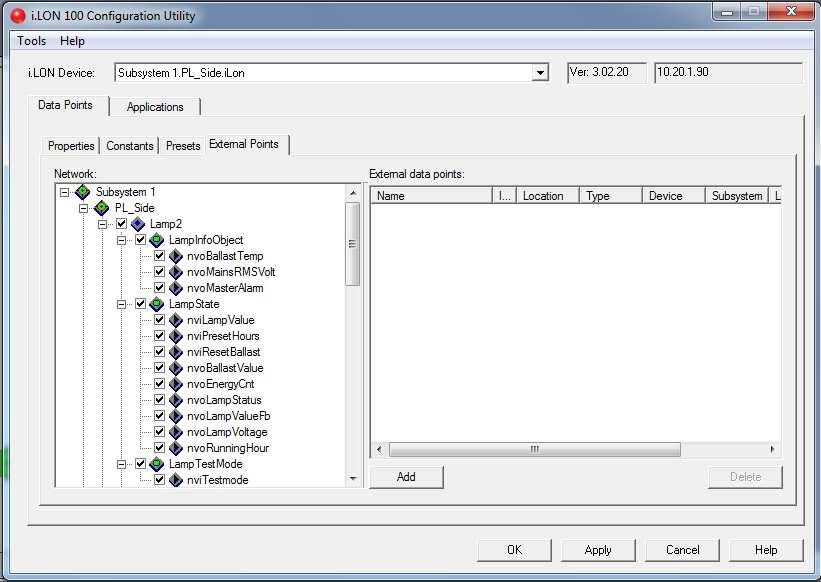Switch to the Presets sub-tab
821x582 pixels.
183,146
